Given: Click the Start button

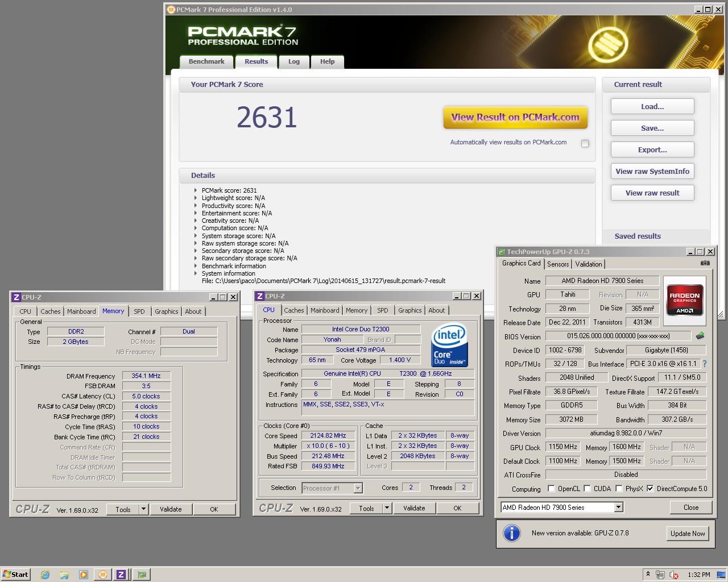Looking at the screenshot, I should point(15,574).
